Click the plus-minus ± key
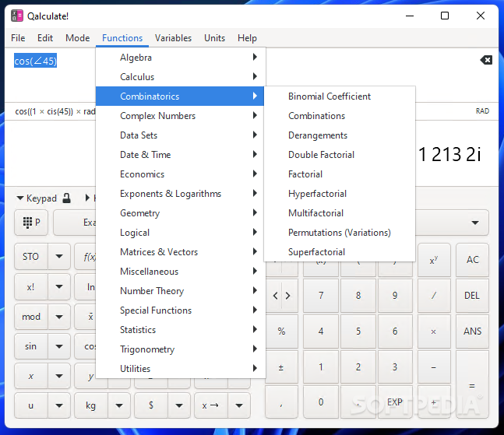 pyautogui.click(x=281, y=367)
